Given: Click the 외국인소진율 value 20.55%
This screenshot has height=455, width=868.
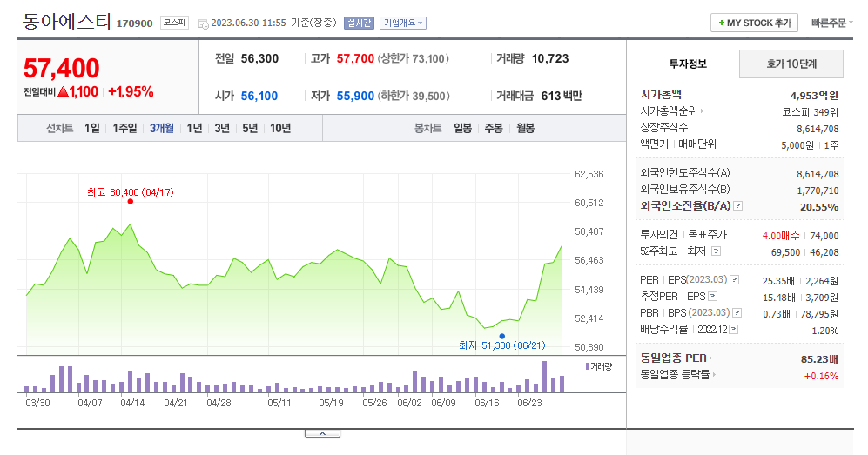Looking at the screenshot, I should 819,207.
